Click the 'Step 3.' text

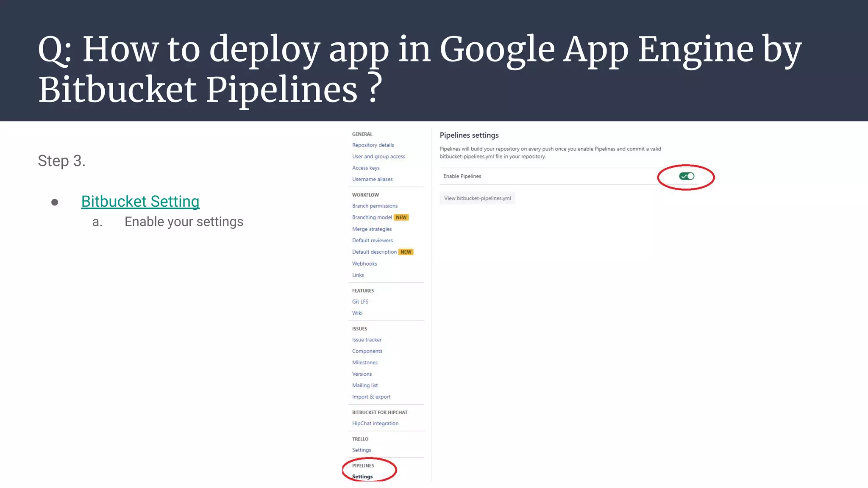tap(61, 161)
